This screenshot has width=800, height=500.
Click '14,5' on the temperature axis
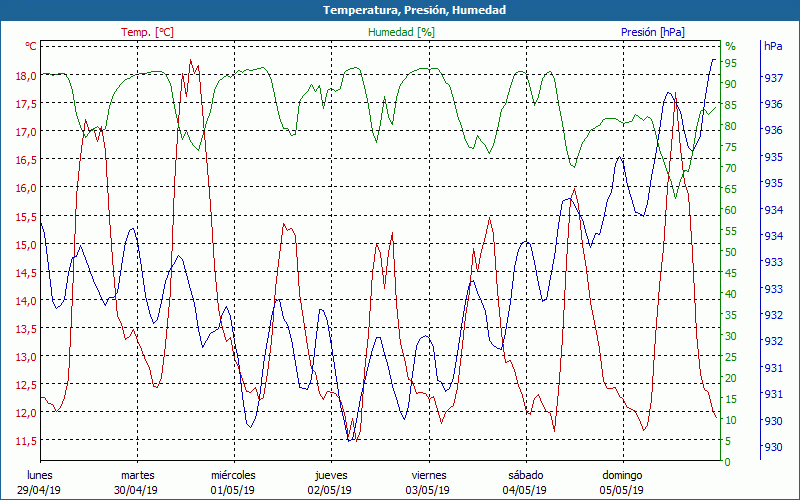point(26,272)
